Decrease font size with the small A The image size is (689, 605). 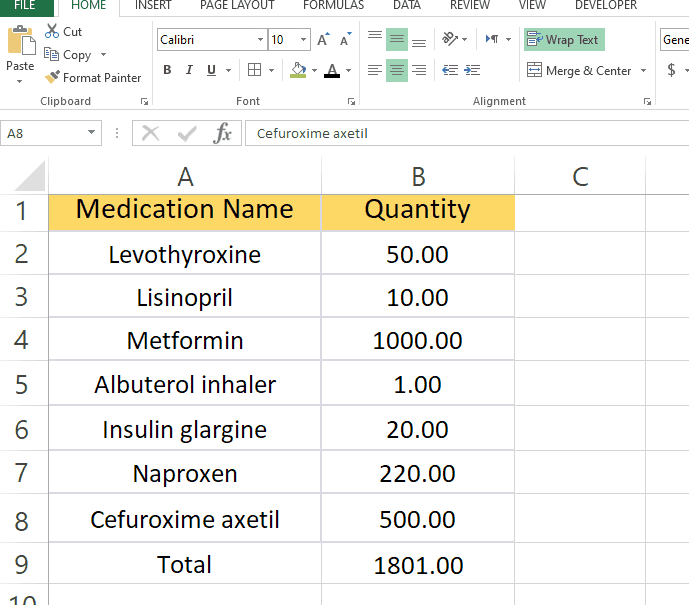click(x=345, y=40)
